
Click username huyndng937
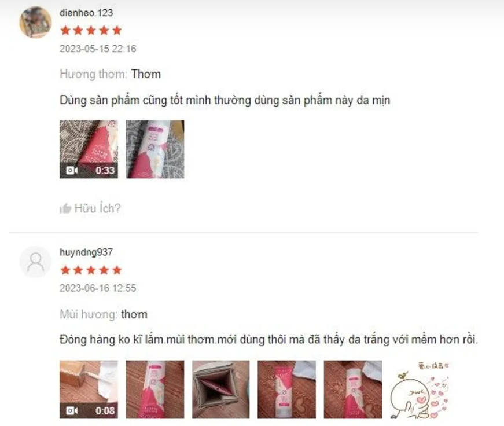pyautogui.click(x=86, y=252)
